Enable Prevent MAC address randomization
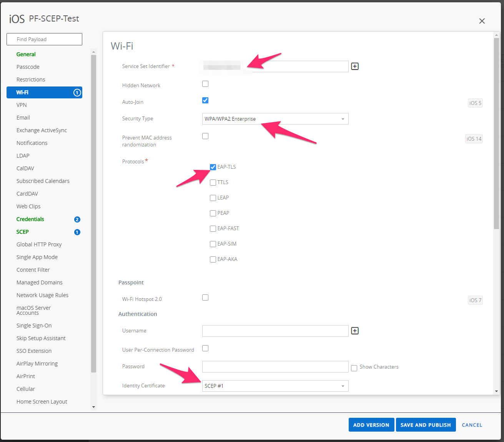 [x=205, y=136]
